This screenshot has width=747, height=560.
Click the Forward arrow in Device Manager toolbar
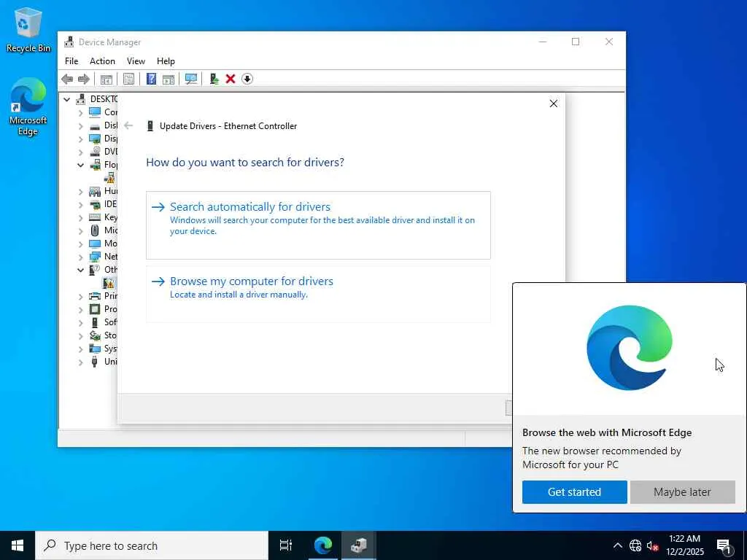(x=84, y=79)
